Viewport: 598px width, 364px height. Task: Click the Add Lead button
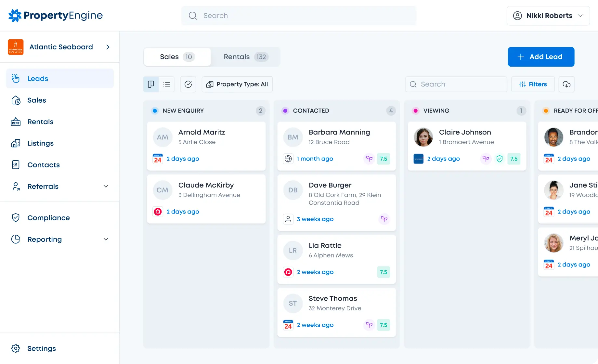point(541,57)
